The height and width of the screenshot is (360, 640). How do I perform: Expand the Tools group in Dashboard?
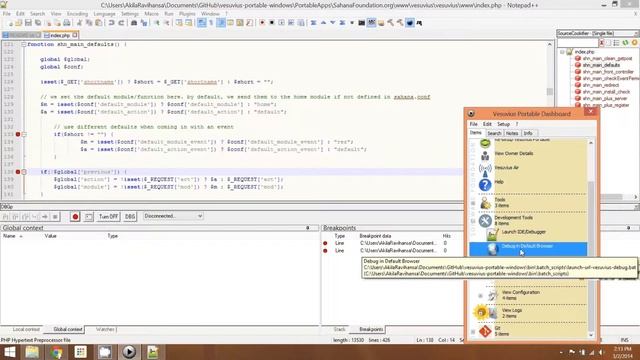(x=473, y=203)
